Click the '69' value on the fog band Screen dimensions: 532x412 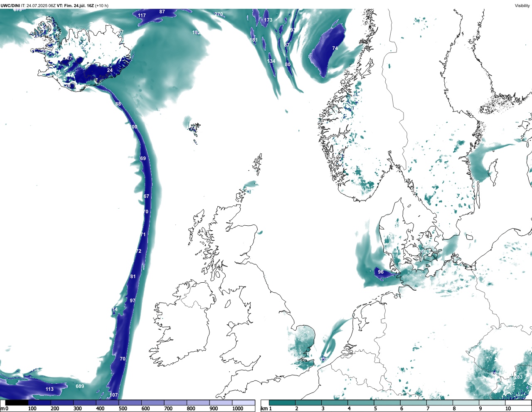click(x=143, y=158)
